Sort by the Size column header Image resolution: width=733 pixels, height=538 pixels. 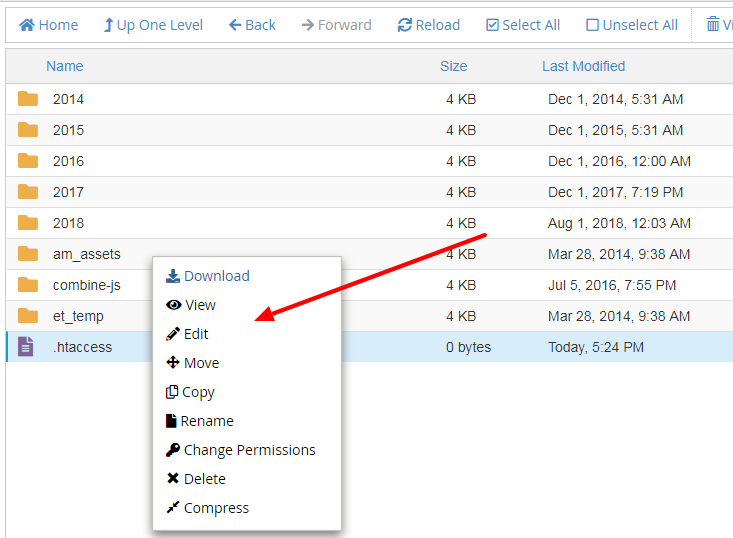click(x=453, y=66)
